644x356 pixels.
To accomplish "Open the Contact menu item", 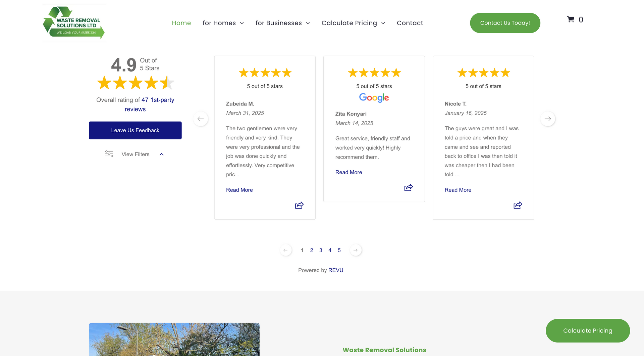I will point(410,23).
